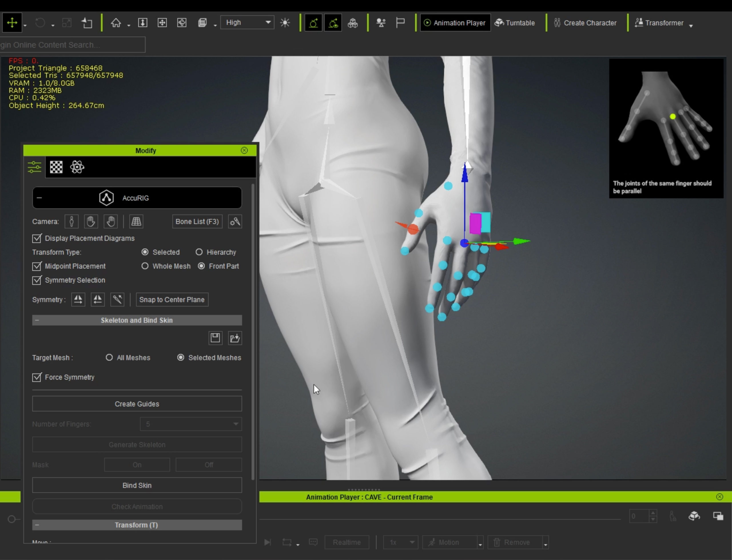The height and width of the screenshot is (560, 732).
Task: Click Snap to Center Plane button
Action: click(x=172, y=299)
